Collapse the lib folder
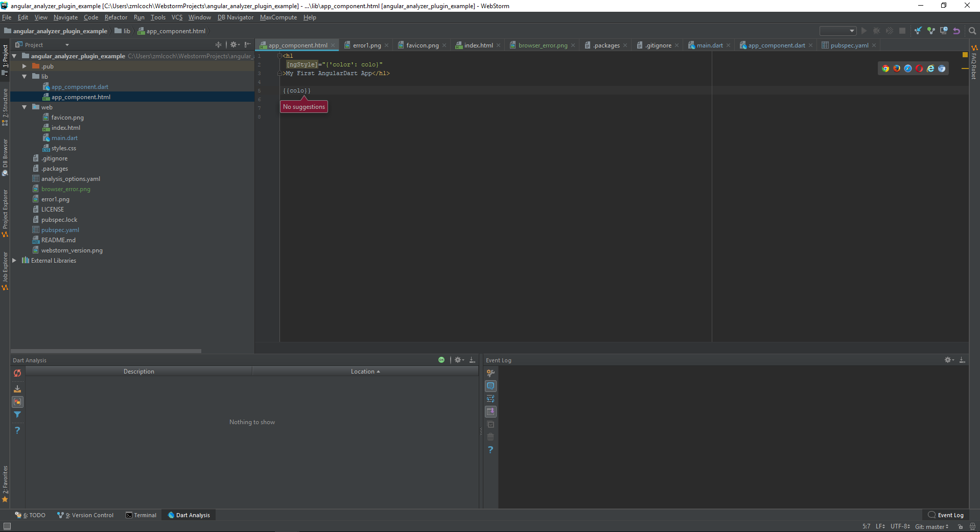The width and height of the screenshot is (980, 532). point(24,76)
